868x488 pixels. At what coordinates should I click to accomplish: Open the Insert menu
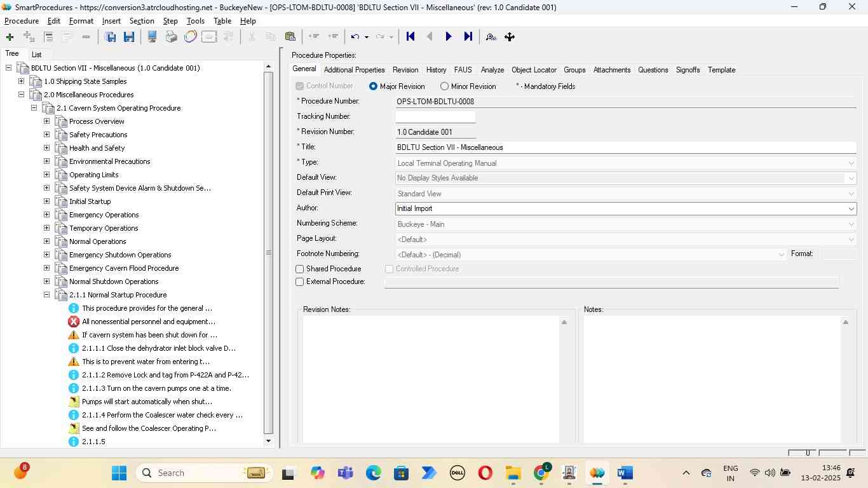coord(111,21)
